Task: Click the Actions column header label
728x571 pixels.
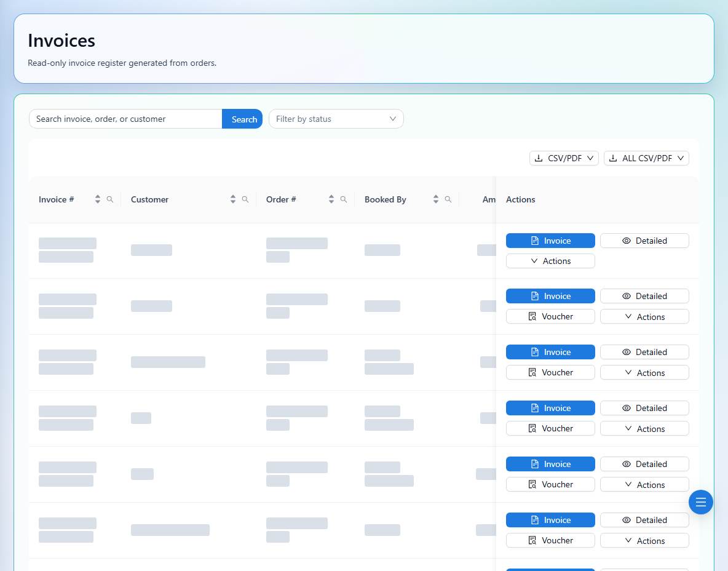Action: pos(520,199)
